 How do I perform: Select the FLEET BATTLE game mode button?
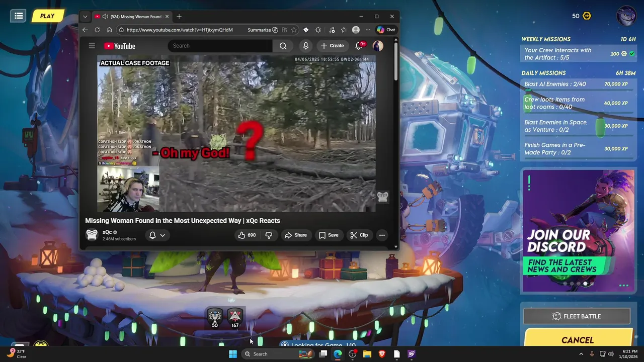tap(577, 316)
